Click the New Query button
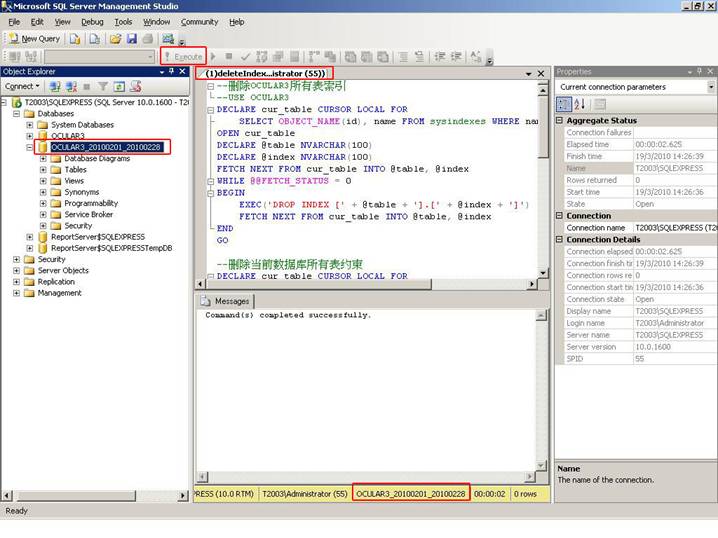Image resolution: width=718 pixels, height=538 pixels. click(x=35, y=39)
